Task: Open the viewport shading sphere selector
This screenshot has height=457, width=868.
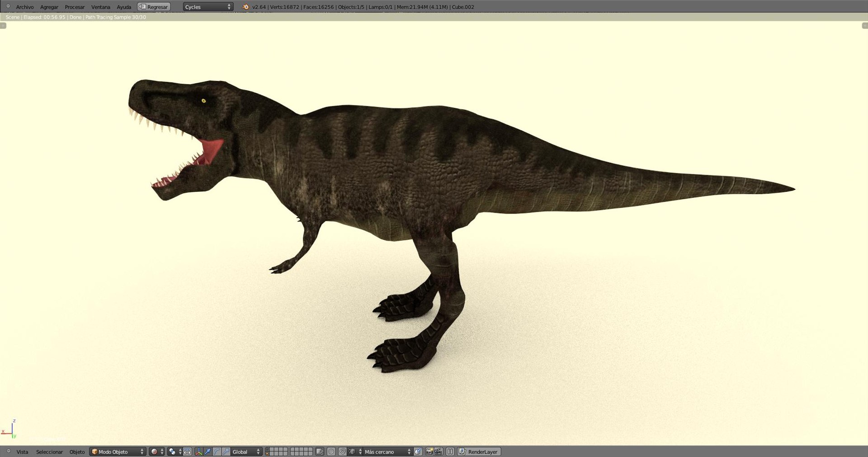Action: [x=157, y=452]
